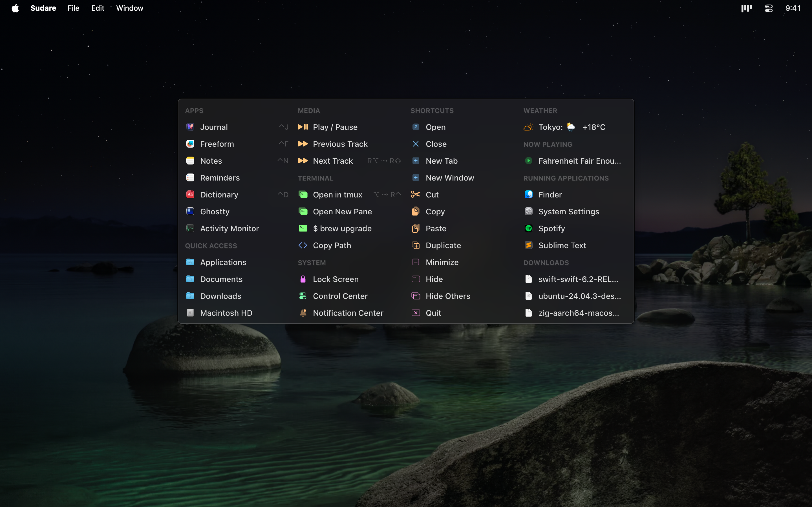This screenshot has width=812, height=507.
Task: Open Activity Monitor
Action: [229, 228]
